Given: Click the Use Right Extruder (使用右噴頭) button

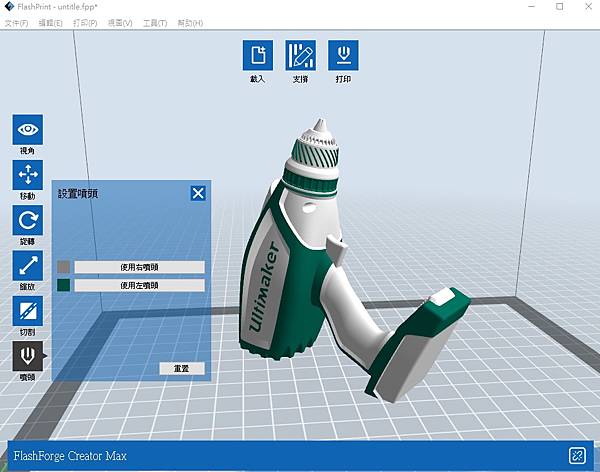Looking at the screenshot, I should coord(139,267).
